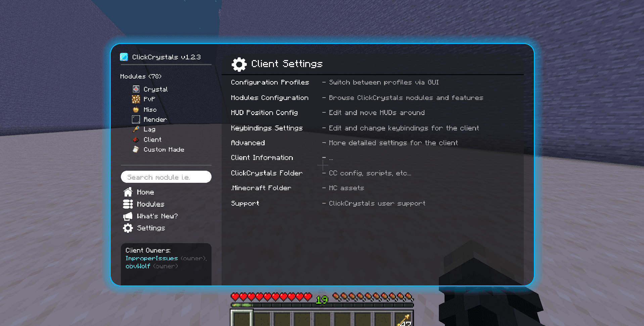Click the obvWolf owner name
The width and height of the screenshot is (644, 326).
click(138, 266)
